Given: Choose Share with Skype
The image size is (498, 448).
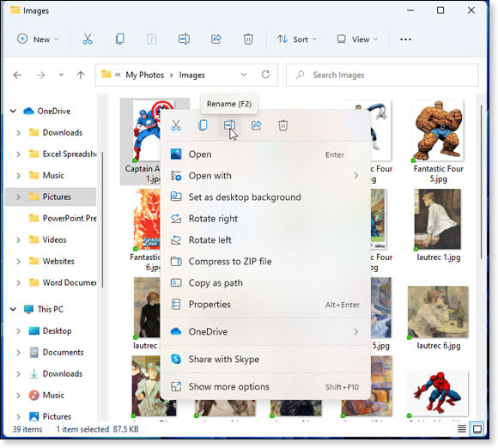Looking at the screenshot, I should coord(265,359).
